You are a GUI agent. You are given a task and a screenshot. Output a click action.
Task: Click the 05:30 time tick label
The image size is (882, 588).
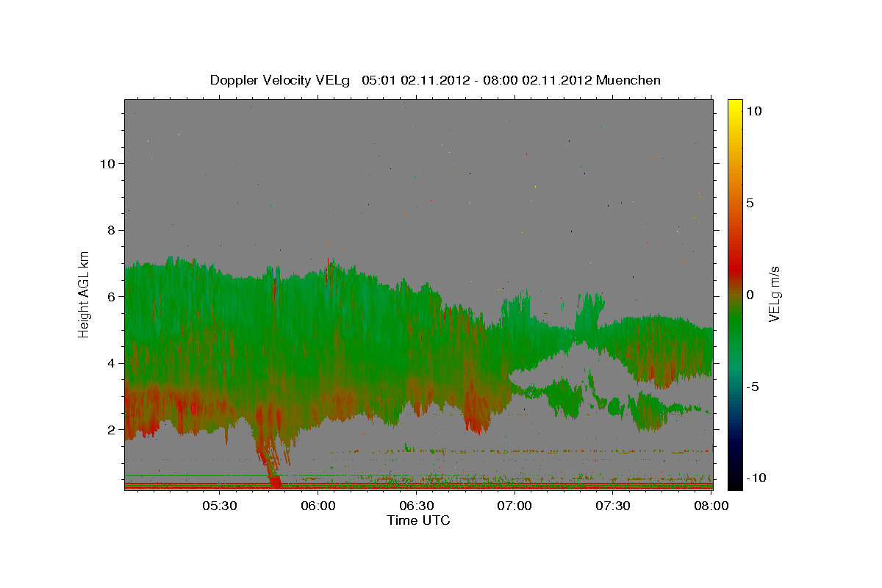[x=219, y=506]
